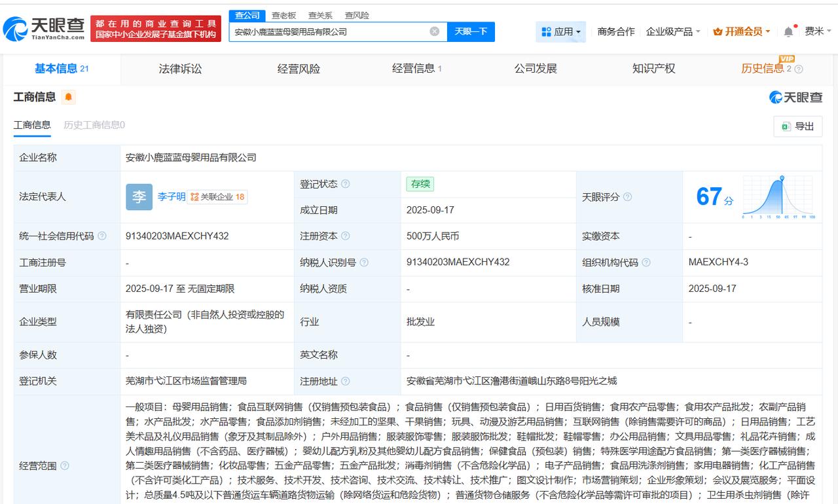Switch to the 查关系 search tab

[x=320, y=15]
